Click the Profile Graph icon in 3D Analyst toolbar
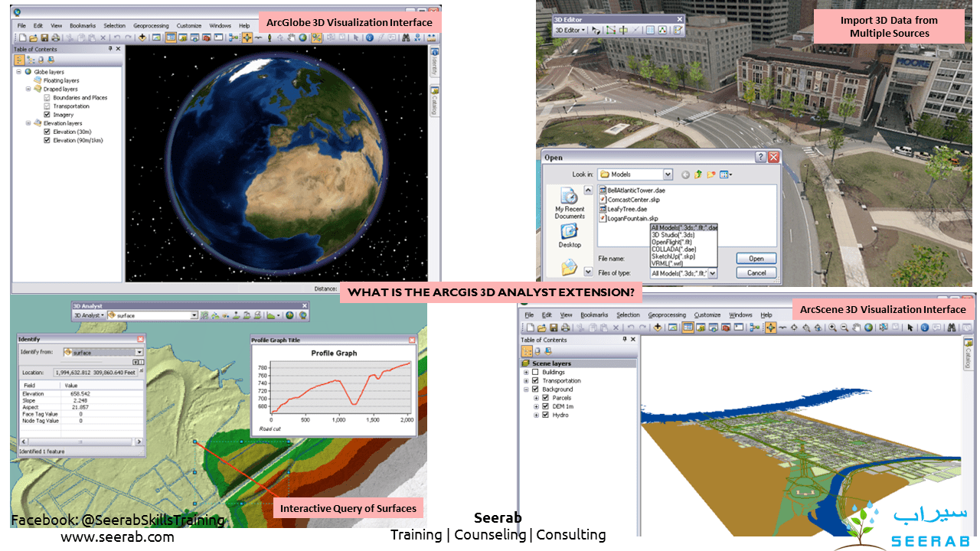 point(271,315)
